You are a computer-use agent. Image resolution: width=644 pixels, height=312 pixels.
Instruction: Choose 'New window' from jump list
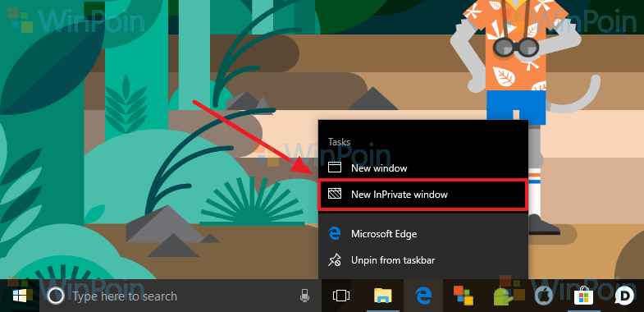423,167
